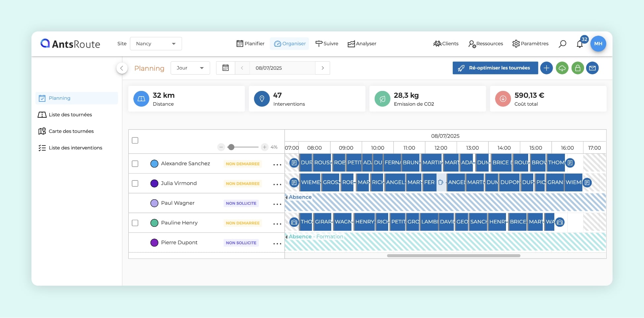
Task: Click the blue envelope mail icon
Action: coord(592,68)
